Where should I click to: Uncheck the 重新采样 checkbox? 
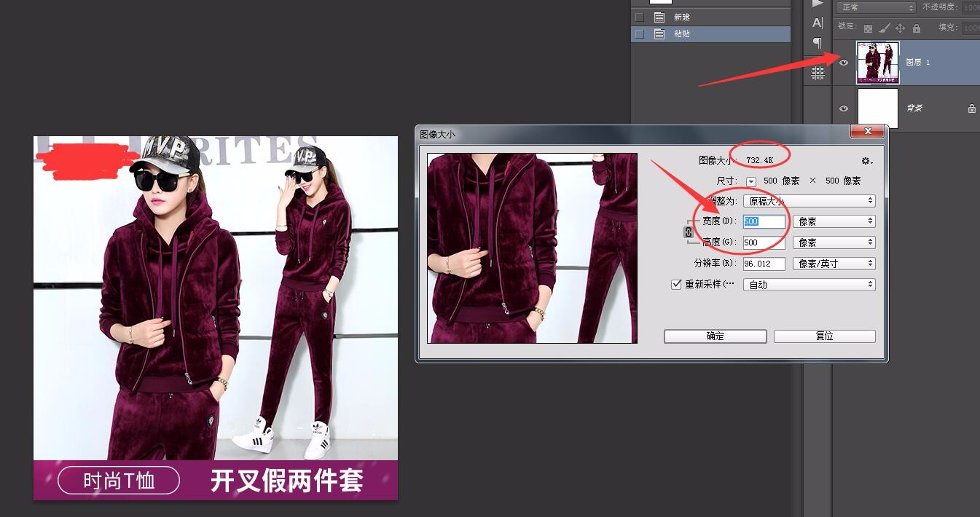(x=676, y=285)
